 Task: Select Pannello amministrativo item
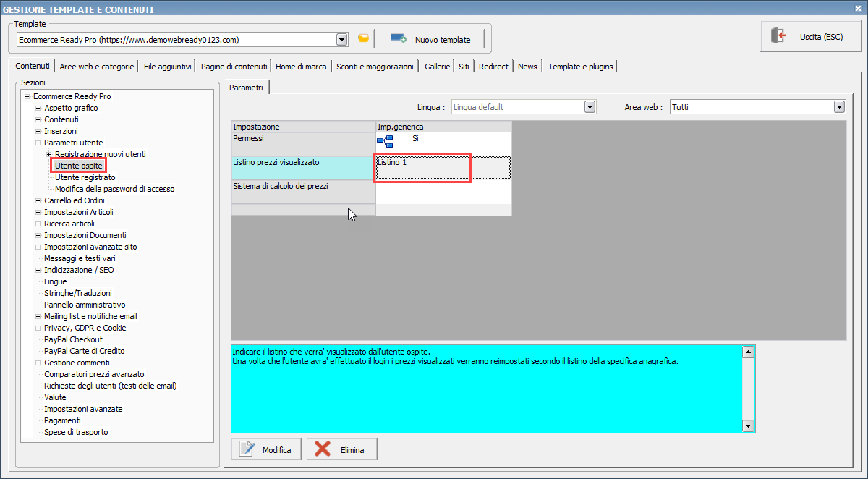coord(85,305)
